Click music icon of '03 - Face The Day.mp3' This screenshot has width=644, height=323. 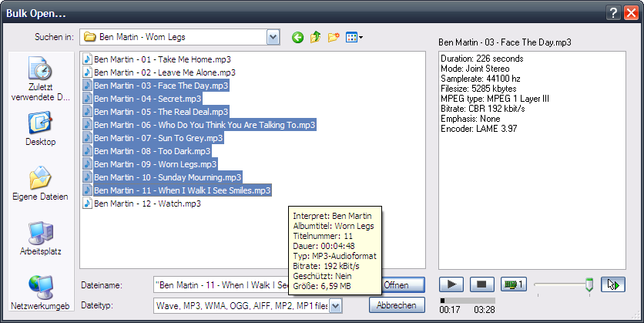click(87, 86)
